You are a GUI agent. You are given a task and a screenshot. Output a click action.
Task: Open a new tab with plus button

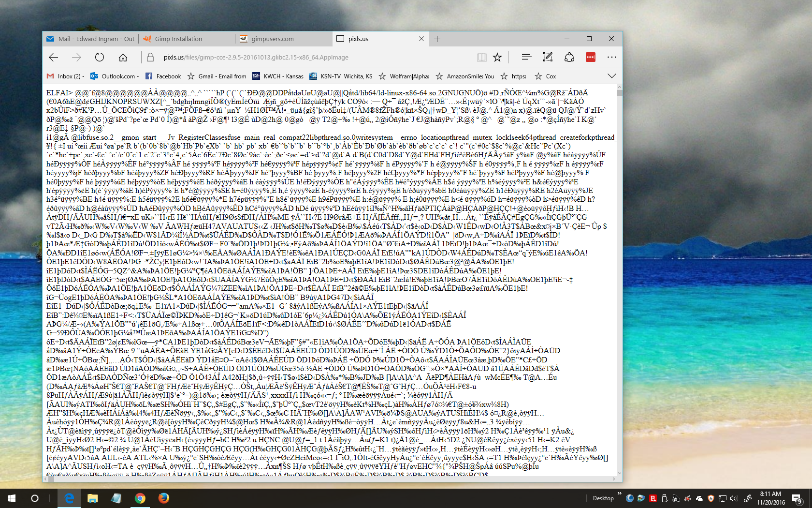pos(437,39)
